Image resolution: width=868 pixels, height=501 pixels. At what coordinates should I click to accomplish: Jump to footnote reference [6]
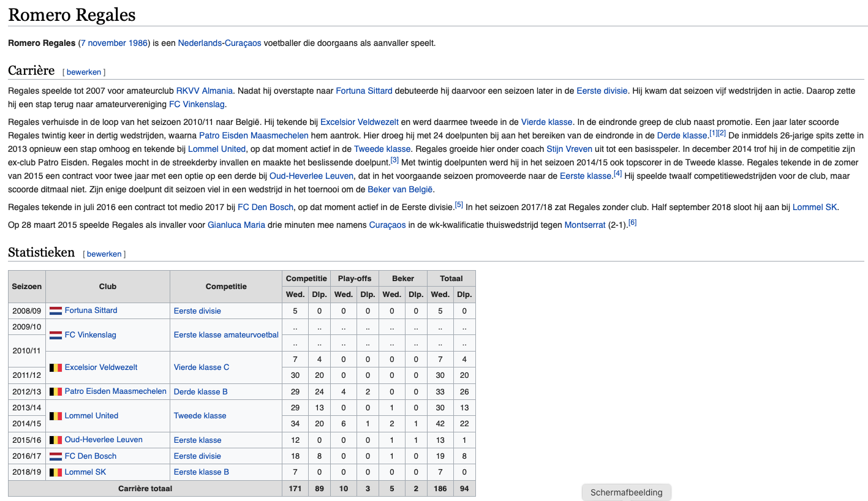pyautogui.click(x=633, y=222)
